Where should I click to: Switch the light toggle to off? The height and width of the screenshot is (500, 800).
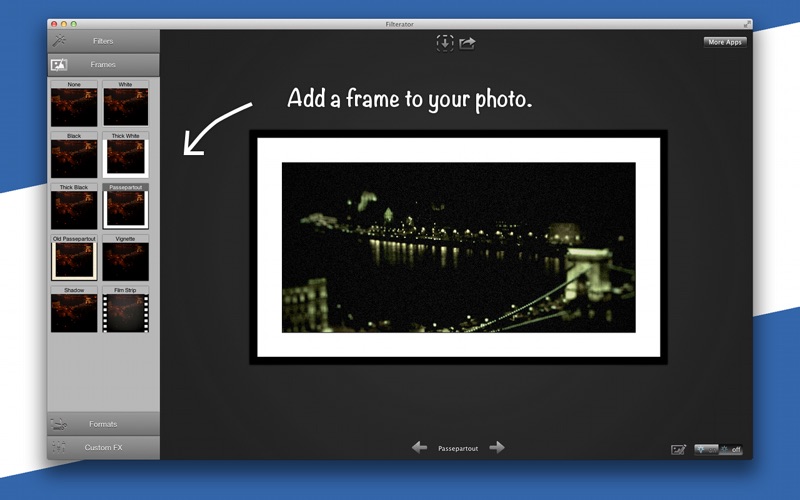coord(731,449)
